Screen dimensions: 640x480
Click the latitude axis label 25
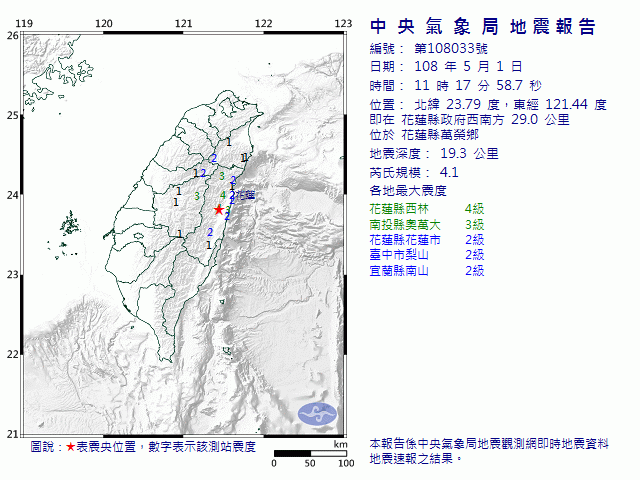[x=12, y=115]
